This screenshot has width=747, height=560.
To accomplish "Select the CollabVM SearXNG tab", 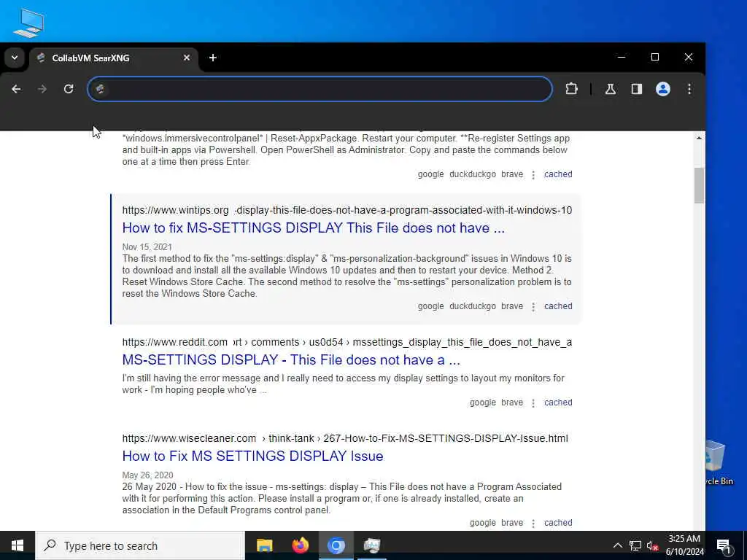I will (115, 58).
